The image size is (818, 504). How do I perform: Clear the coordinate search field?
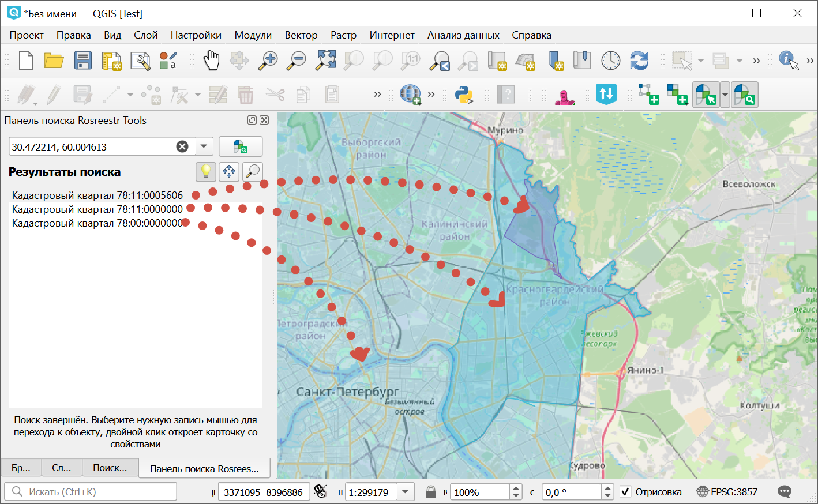pos(182,146)
